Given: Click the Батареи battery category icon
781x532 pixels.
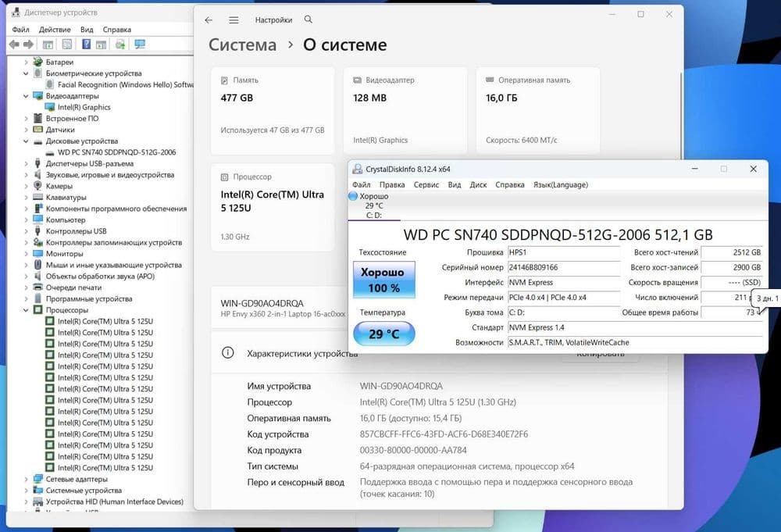Looking at the screenshot, I should pyautogui.click(x=37, y=62).
